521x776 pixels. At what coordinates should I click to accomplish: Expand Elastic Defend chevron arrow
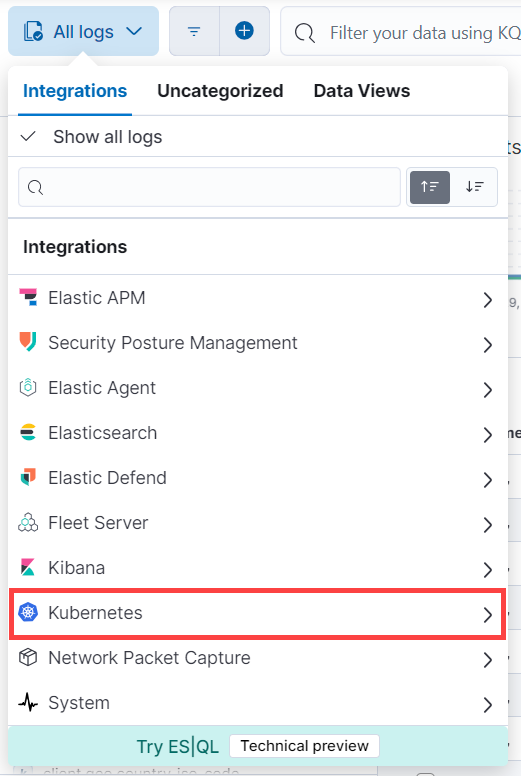(487, 480)
